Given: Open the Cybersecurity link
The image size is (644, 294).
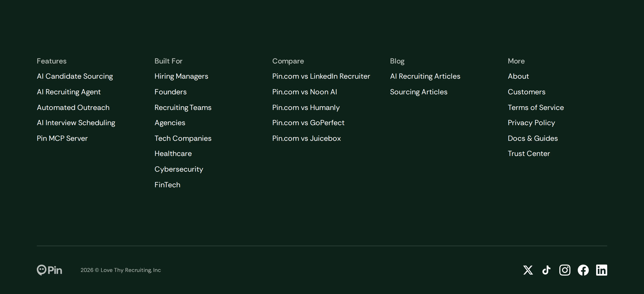Looking at the screenshot, I should coord(179,169).
